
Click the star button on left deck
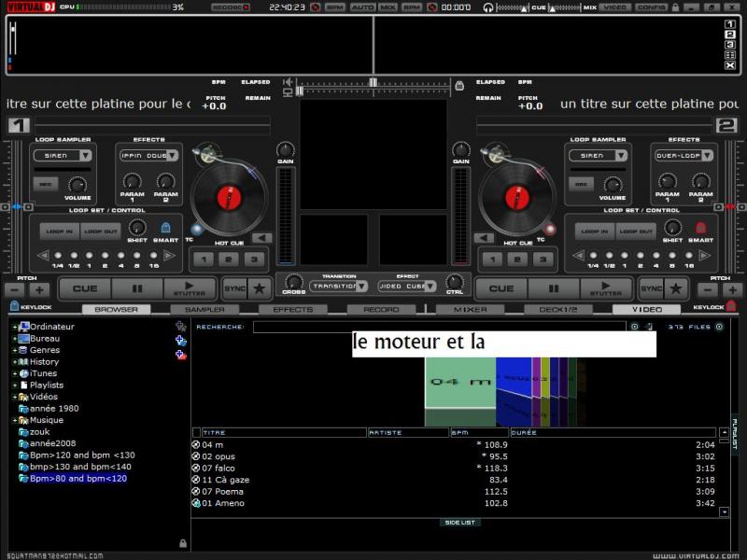[260, 288]
